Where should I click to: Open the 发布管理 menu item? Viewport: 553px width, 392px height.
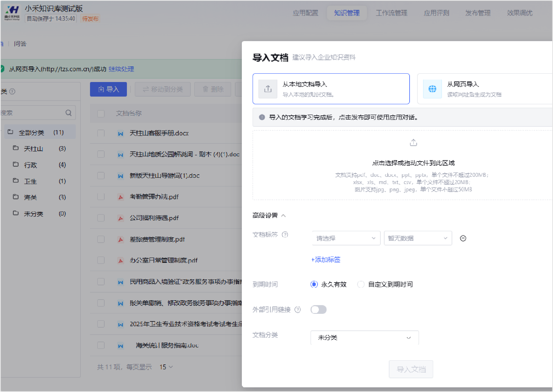[x=478, y=13]
